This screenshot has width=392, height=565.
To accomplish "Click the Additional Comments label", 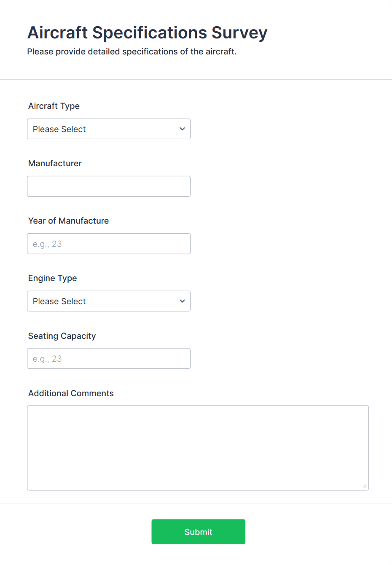I will pyautogui.click(x=71, y=393).
